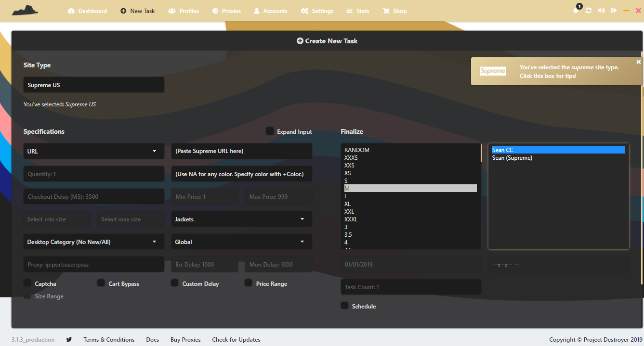Select the Sean (Supreme) profile
The height and width of the screenshot is (346, 644).
[x=558, y=158]
